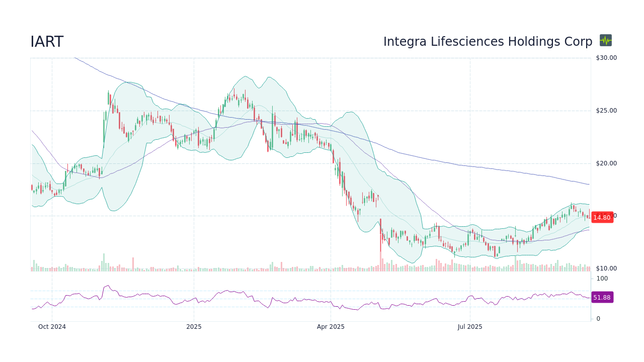The width and height of the screenshot is (644, 362).
Task: Collapse the main candlestick chart area
Action: pos(302,151)
